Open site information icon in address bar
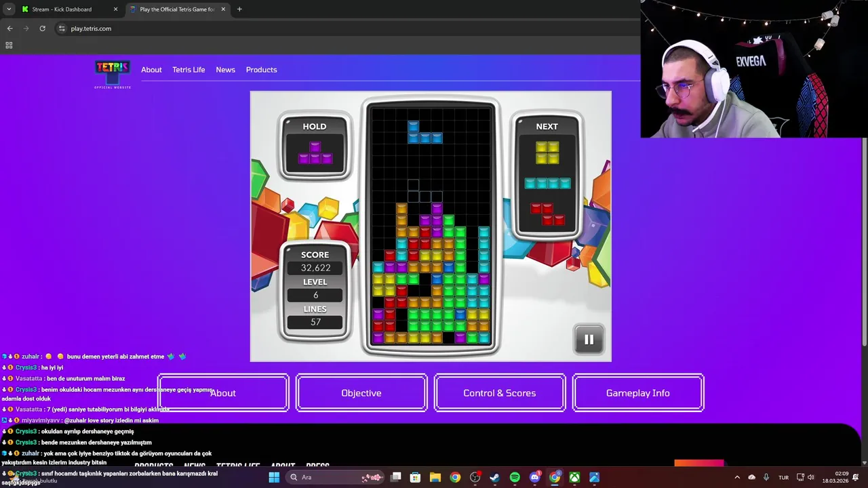Image resolution: width=868 pixels, height=488 pixels. (62, 28)
